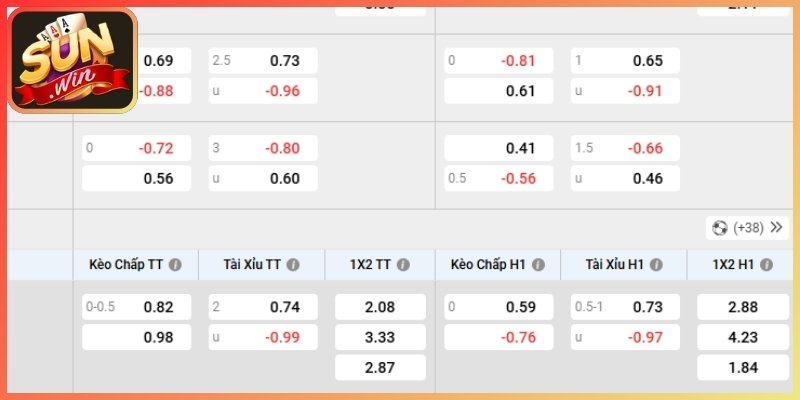
Task: Open info icon beside Tài Xỉu H1
Action: [x=656, y=265]
